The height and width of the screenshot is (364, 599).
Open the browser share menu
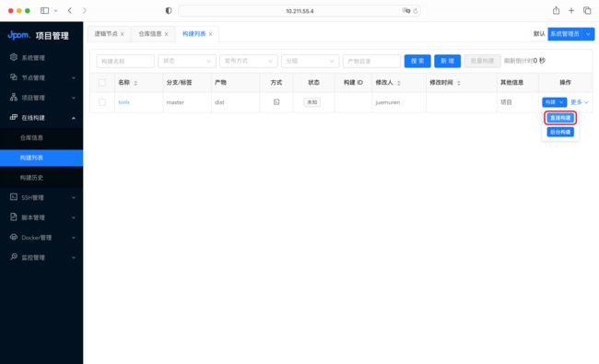(x=557, y=11)
